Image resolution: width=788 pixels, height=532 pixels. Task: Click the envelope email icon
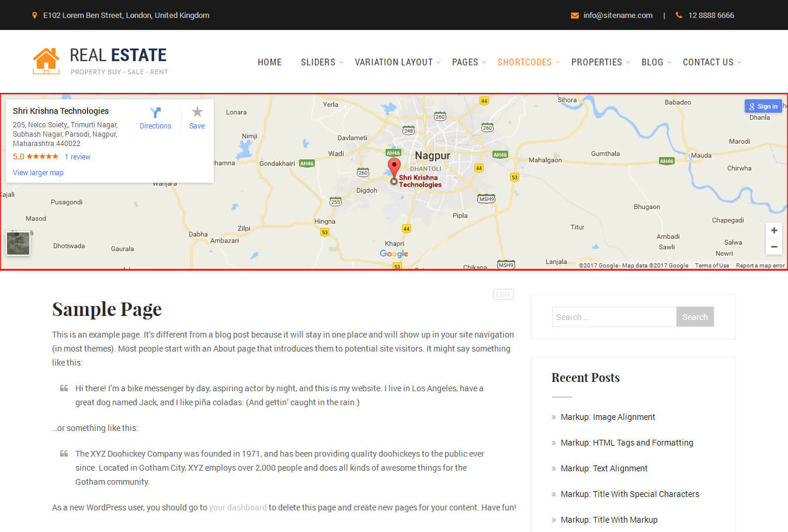[575, 15]
